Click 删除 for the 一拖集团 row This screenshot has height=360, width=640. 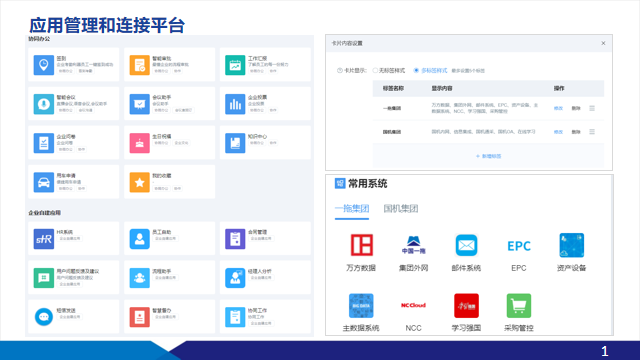point(576,108)
